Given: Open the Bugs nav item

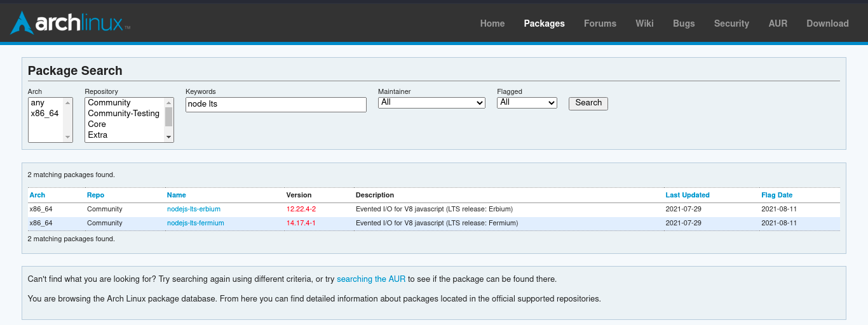Looking at the screenshot, I should [684, 23].
